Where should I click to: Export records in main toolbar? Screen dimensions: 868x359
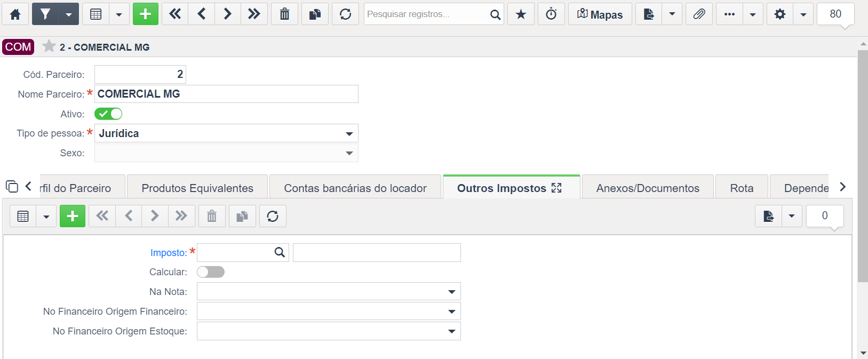coord(649,14)
